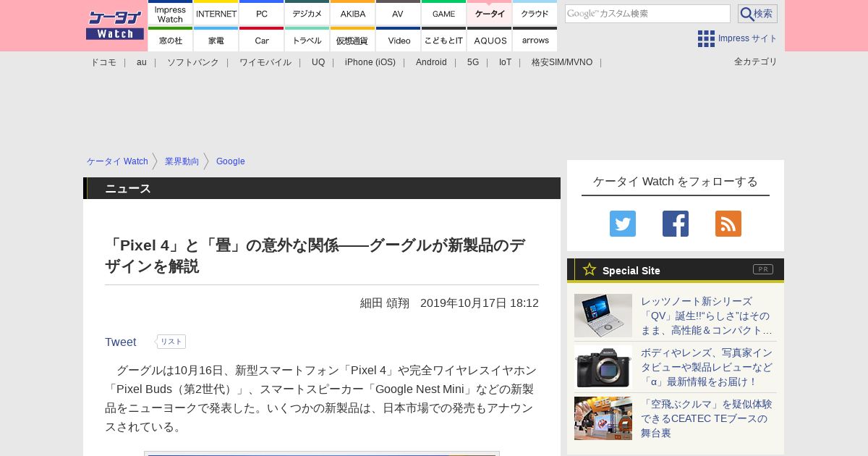Click the リスト button beside Tweet
868x456 pixels.
[x=171, y=342]
